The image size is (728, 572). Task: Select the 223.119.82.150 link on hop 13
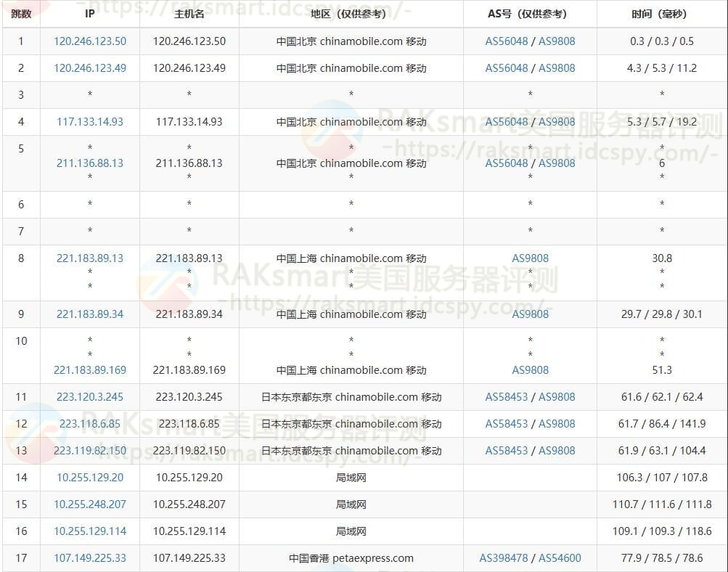90,451
